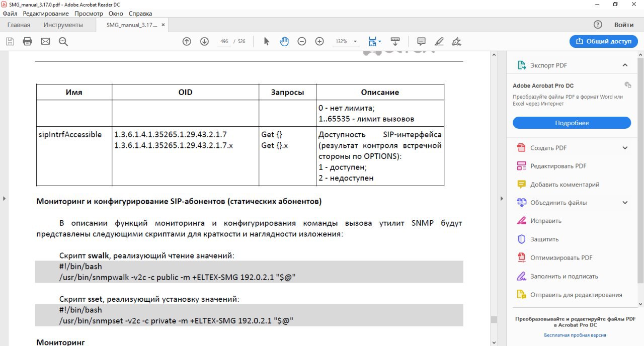Screen dimensions: 644x346
Task: Switch to the Главная tab
Action: click(x=19, y=25)
